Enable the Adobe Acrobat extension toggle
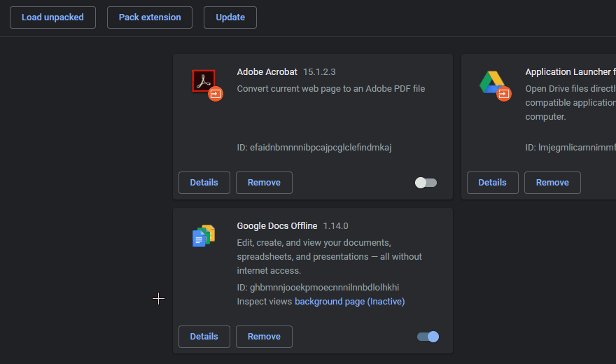This screenshot has width=616, height=364. point(426,183)
